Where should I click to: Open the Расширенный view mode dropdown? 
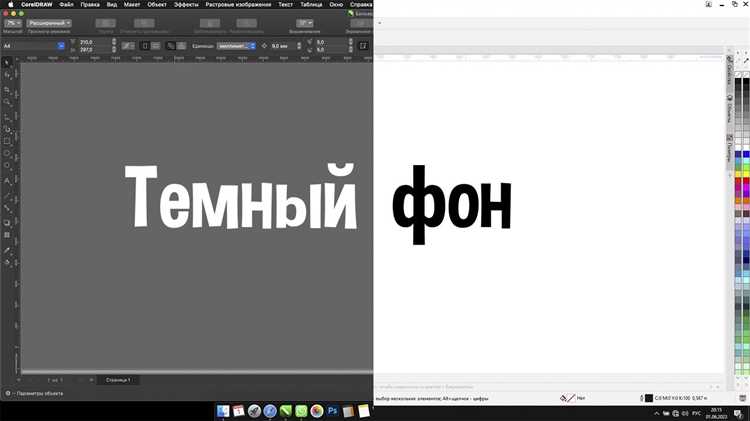[x=49, y=22]
